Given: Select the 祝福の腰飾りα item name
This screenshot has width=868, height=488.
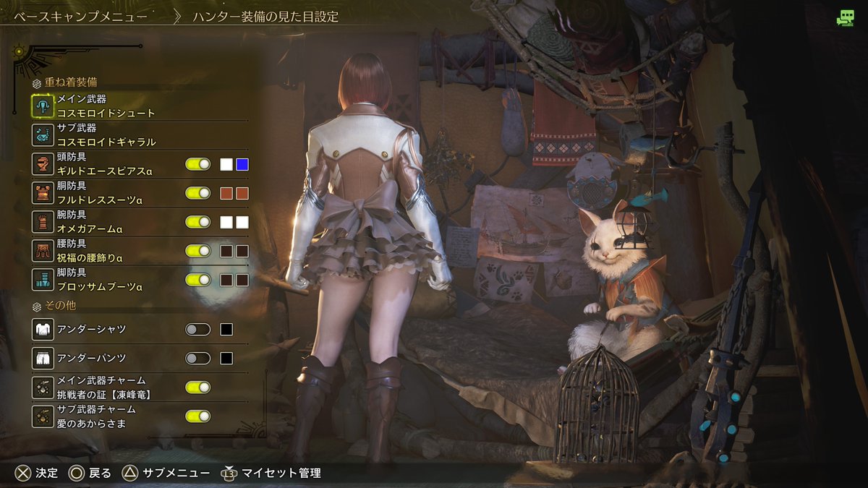Looking at the screenshot, I should (x=90, y=258).
